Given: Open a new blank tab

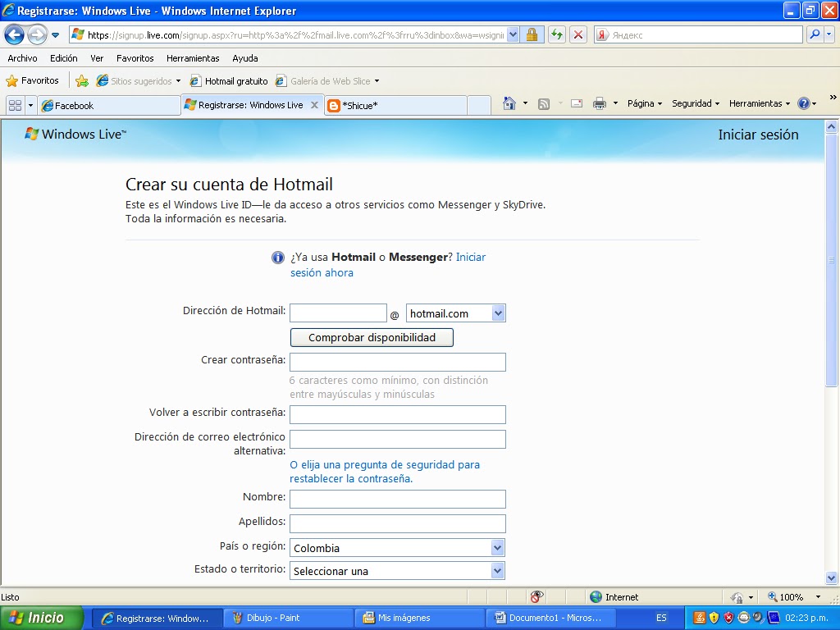Looking at the screenshot, I should click(479, 106).
